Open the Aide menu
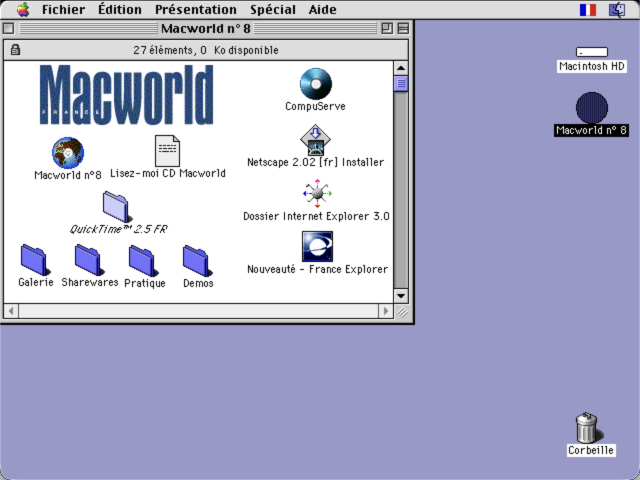The height and width of the screenshot is (480, 640). coord(322,9)
